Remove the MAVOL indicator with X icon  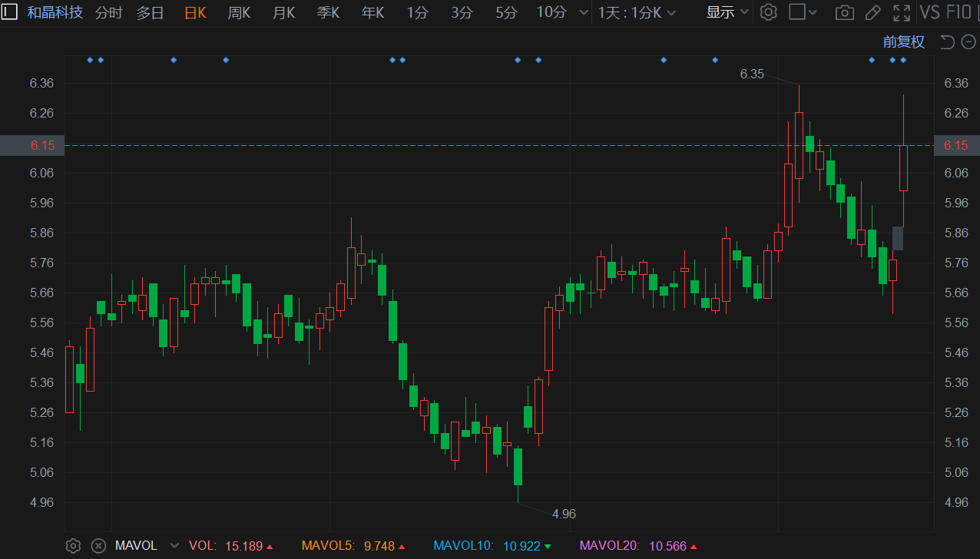[98, 546]
